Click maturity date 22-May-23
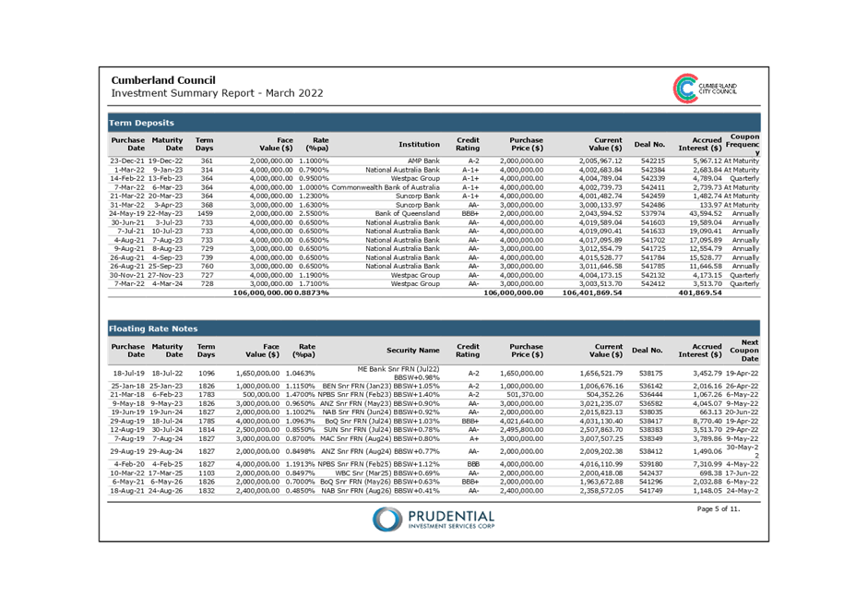Screen dimensions: 868x609 point(165,214)
